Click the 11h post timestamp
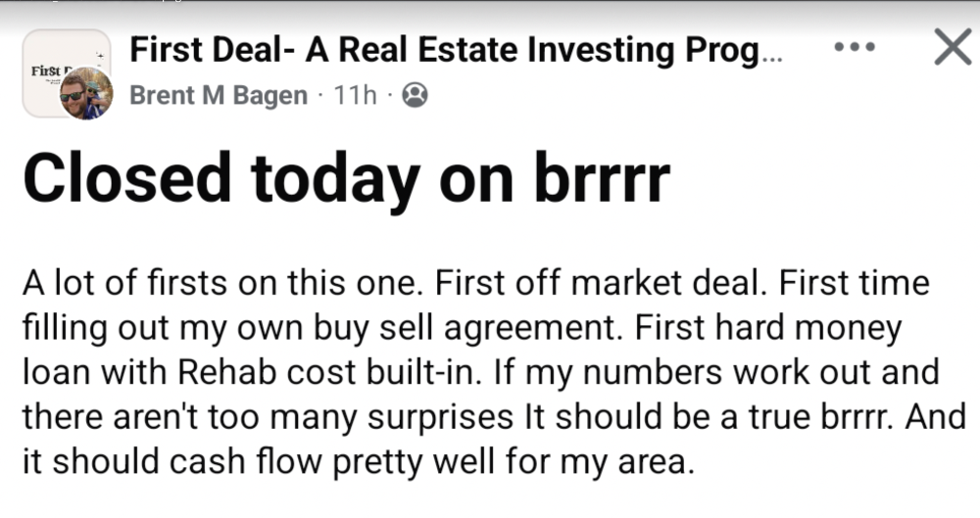Screen dimensions: 980x518 pyautogui.click(x=355, y=96)
